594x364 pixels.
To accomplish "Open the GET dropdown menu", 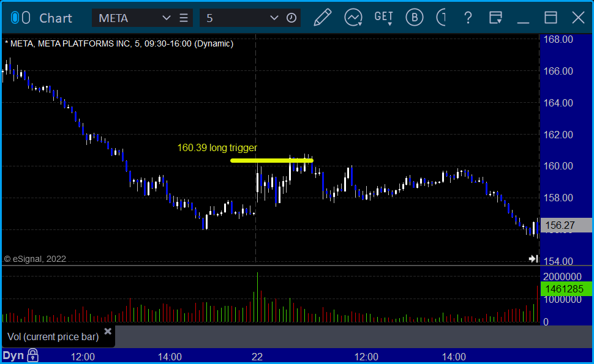I will [384, 18].
